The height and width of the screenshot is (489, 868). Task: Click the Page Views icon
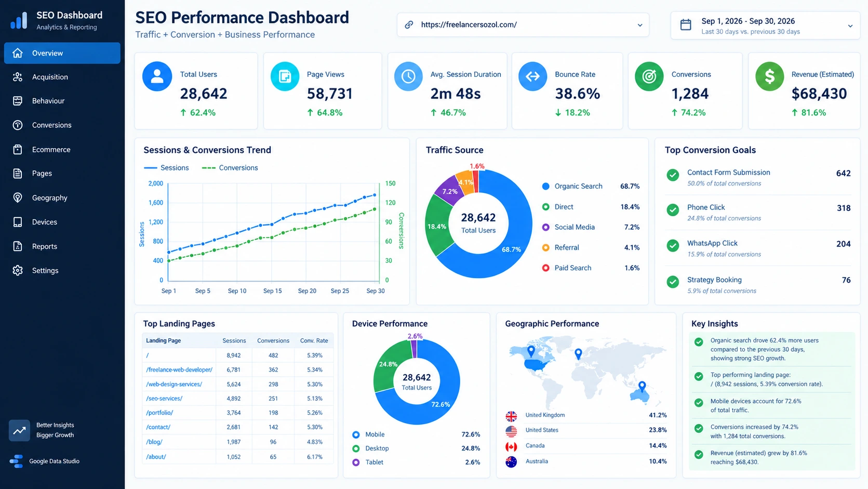(x=285, y=76)
